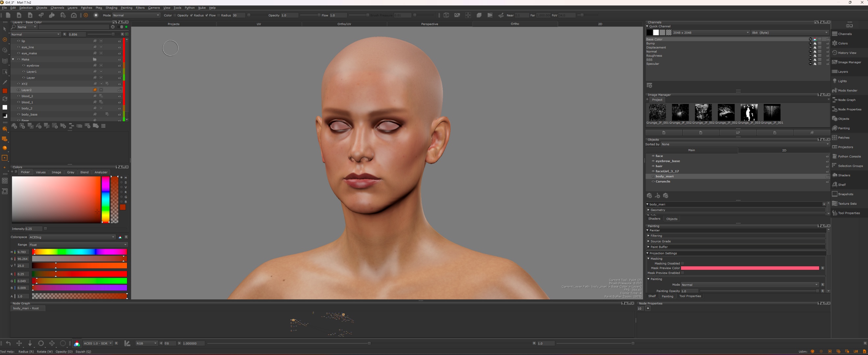This screenshot has width=868, height=355.
Task: Switch to the Perspective view tab
Action: pyautogui.click(x=429, y=24)
